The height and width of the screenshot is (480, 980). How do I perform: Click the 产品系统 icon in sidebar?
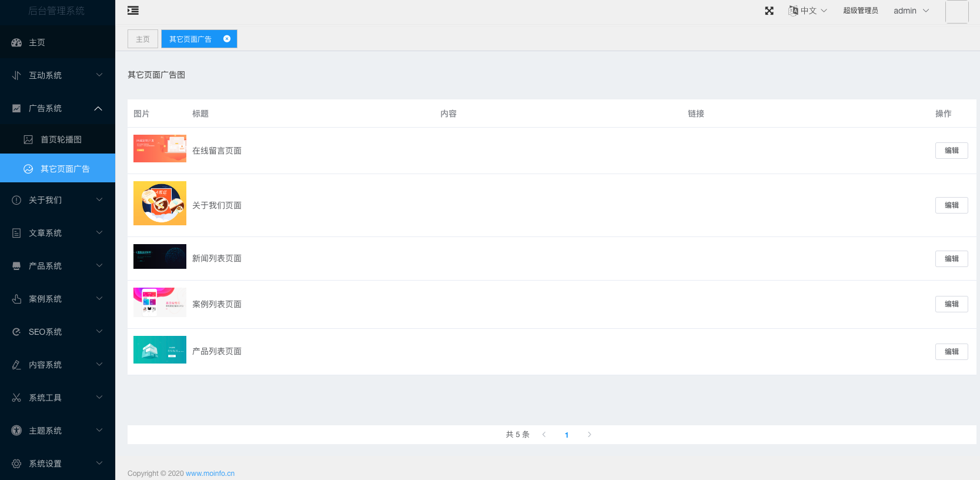pos(16,266)
